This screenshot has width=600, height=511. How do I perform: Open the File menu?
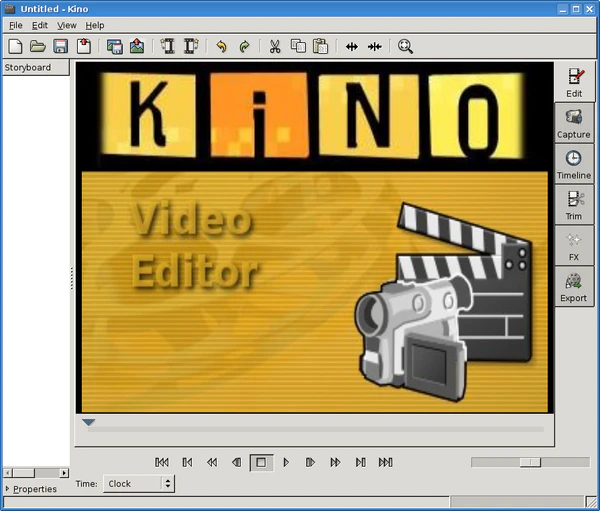point(16,25)
